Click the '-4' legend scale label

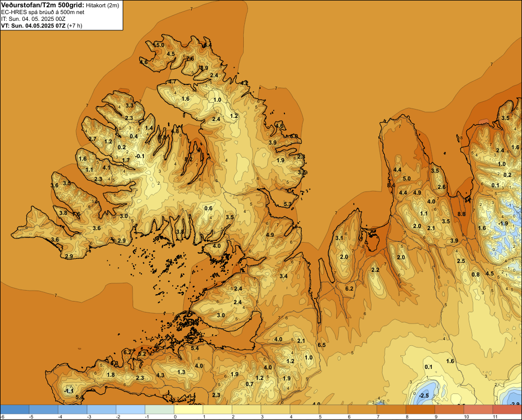point(60,417)
